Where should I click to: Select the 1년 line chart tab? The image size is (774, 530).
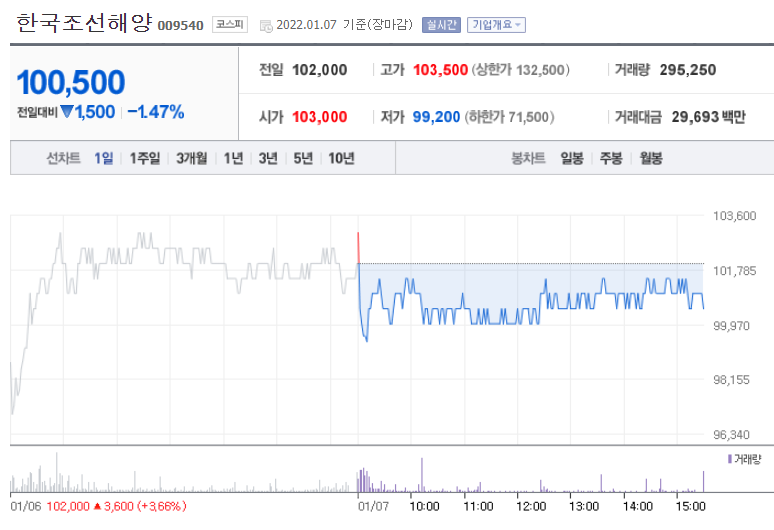coord(233,158)
